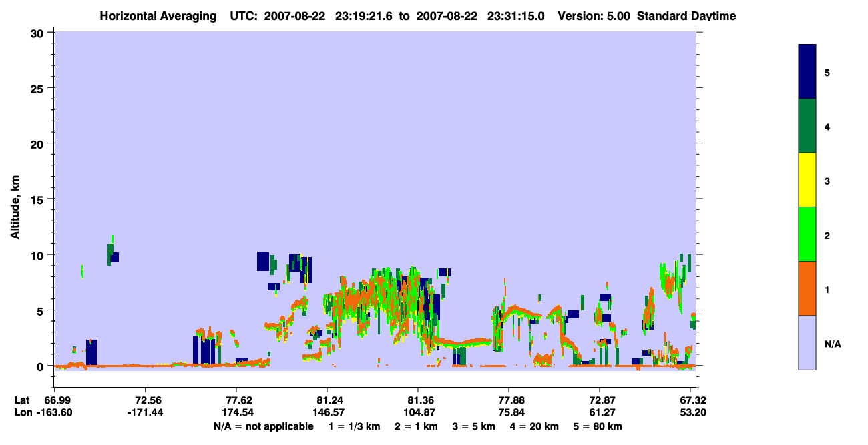Image resolution: width=868 pixels, height=445 pixels.
Task: Click the longitude value 146.57
Action: (x=327, y=412)
